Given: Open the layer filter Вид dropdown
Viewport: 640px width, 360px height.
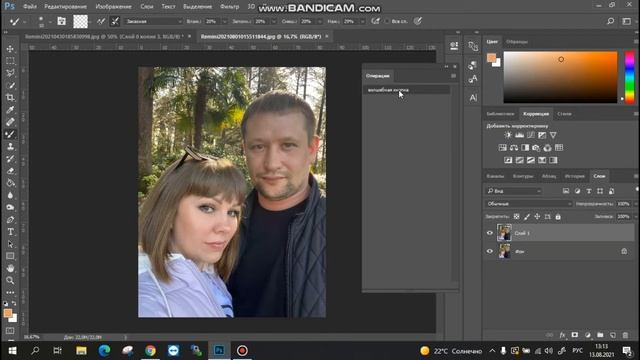Looking at the screenshot, I should 514,191.
